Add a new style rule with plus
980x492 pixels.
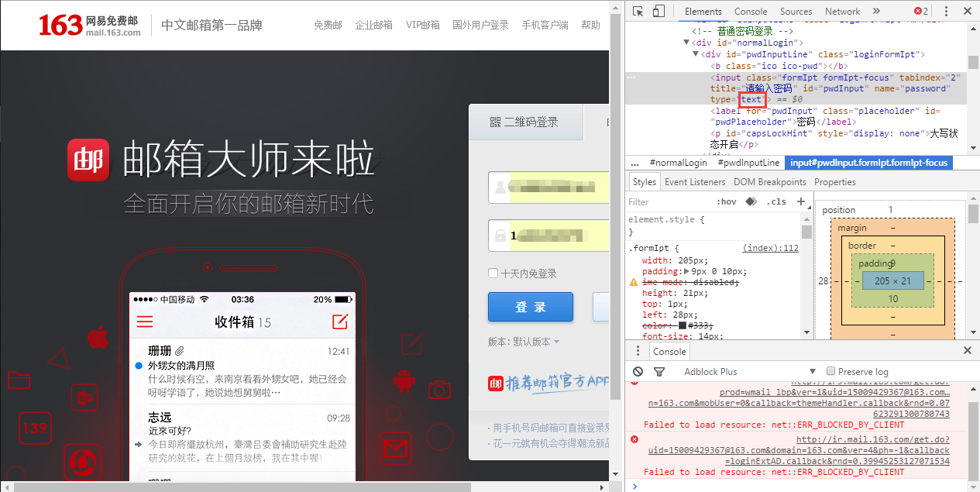[801, 201]
